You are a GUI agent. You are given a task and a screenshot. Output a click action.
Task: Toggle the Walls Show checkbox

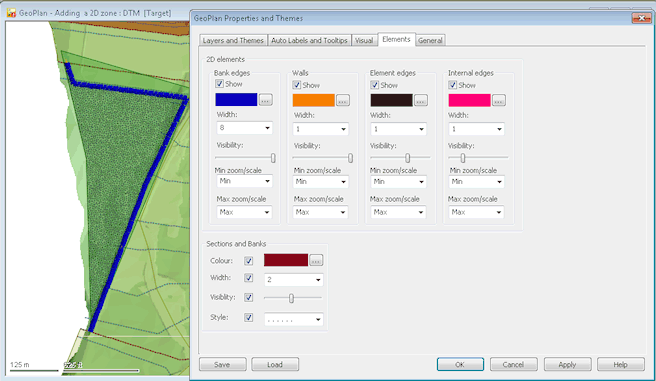click(297, 85)
